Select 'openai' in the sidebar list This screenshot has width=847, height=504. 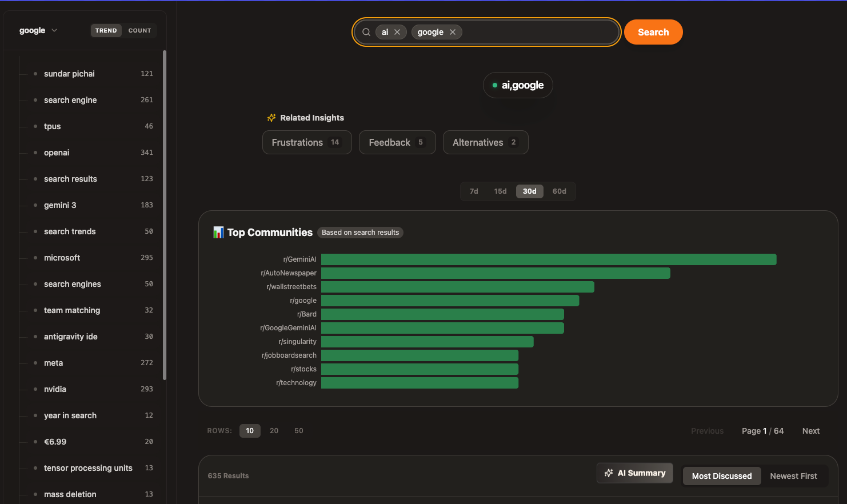(57, 153)
